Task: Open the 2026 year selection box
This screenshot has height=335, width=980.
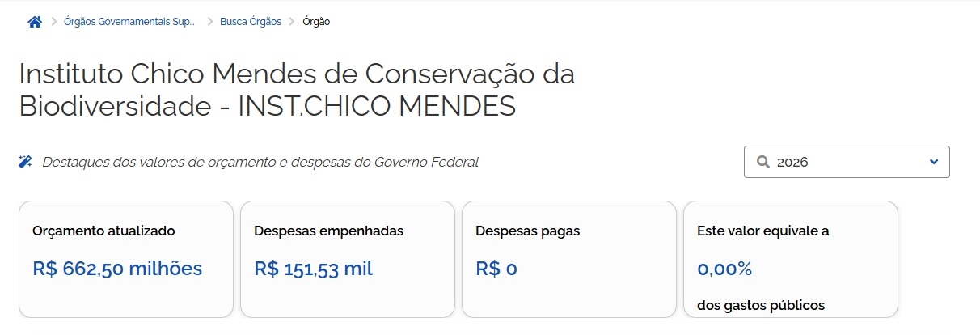Action: pyautogui.click(x=846, y=162)
